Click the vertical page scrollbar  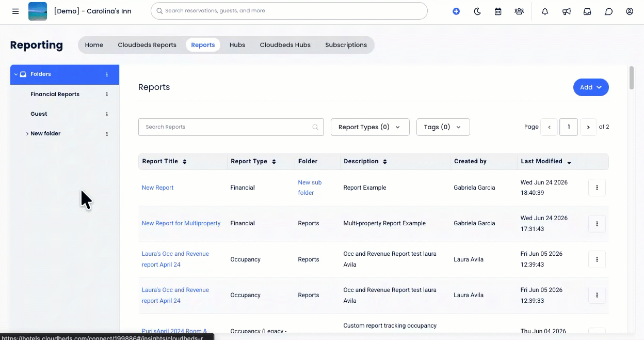[x=632, y=78]
